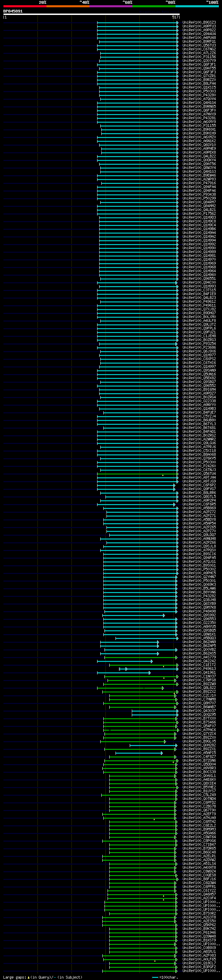
Task: Click the cyan alignment bar of UniRef100_Q41961
Action: tap(124, 673)
